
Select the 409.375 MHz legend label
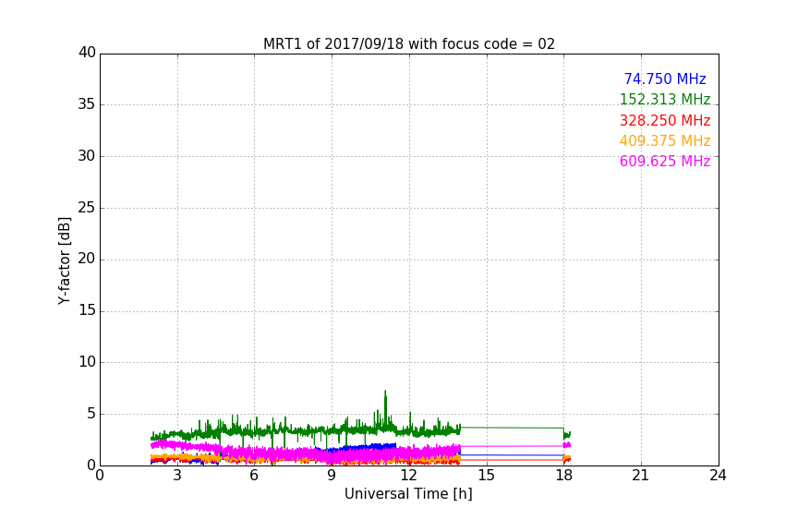tap(665, 141)
